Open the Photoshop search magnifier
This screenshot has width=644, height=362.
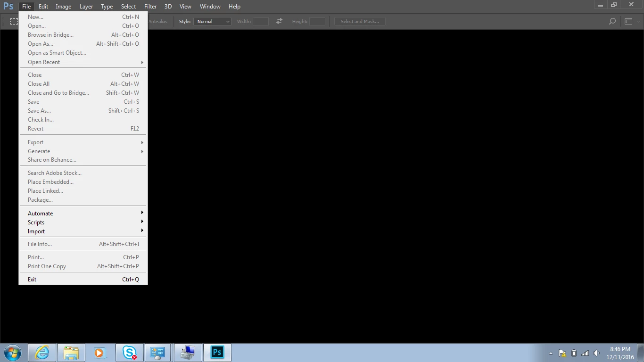[x=612, y=21]
